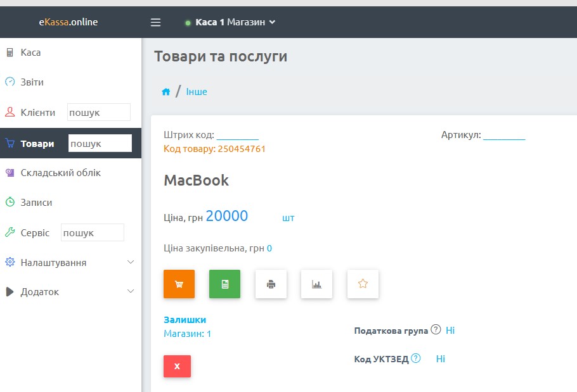The width and height of the screenshot is (577, 392).
Task: Click the Артикул blank value
Action: (504, 135)
